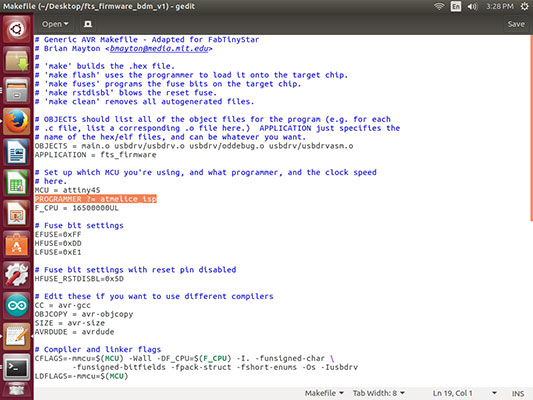
Task: Click the '# Compiler and linker flags' comment
Action: [98, 350]
